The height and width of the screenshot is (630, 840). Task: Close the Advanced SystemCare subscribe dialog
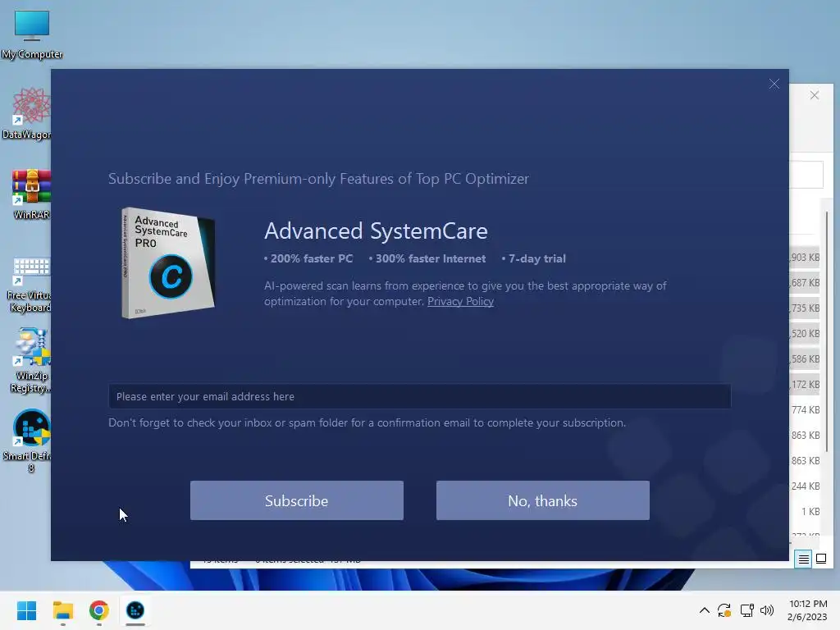[774, 84]
